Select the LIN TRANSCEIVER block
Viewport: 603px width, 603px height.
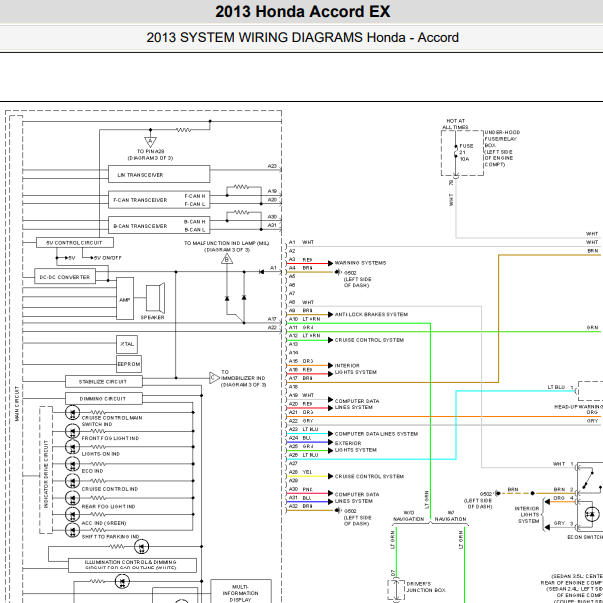tap(159, 174)
